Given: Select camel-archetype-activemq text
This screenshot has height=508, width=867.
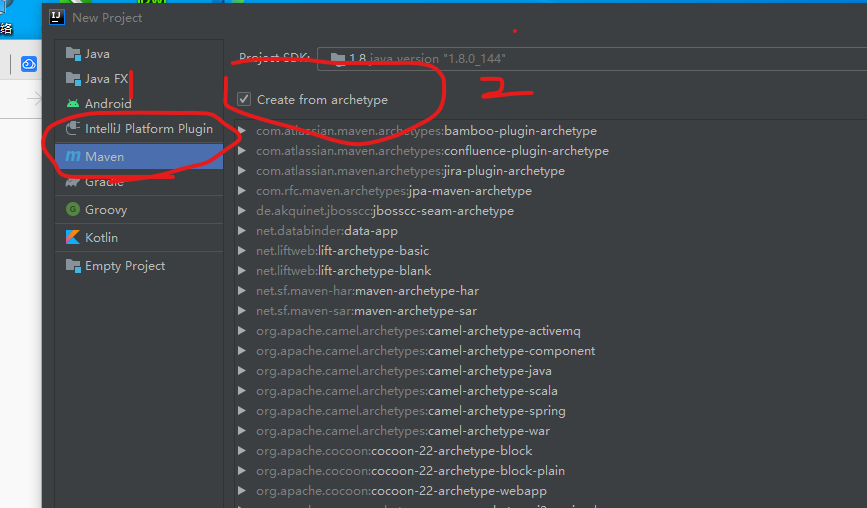Looking at the screenshot, I should (504, 331).
